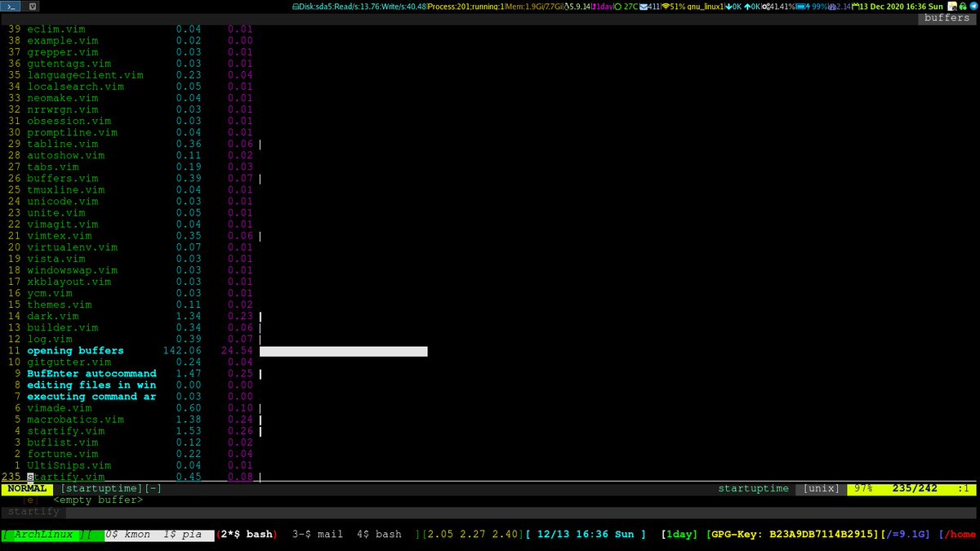
Task: Click the [unix] file format indicator
Action: point(822,488)
